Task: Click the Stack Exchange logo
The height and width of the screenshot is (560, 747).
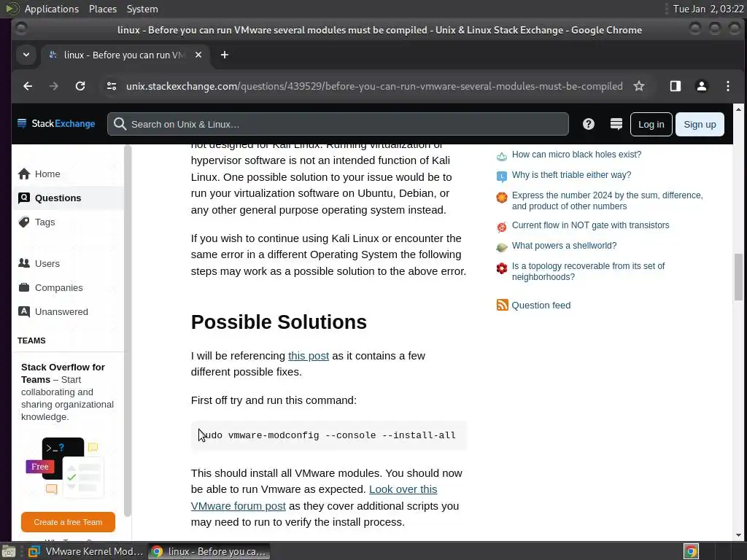Action: pos(56,124)
